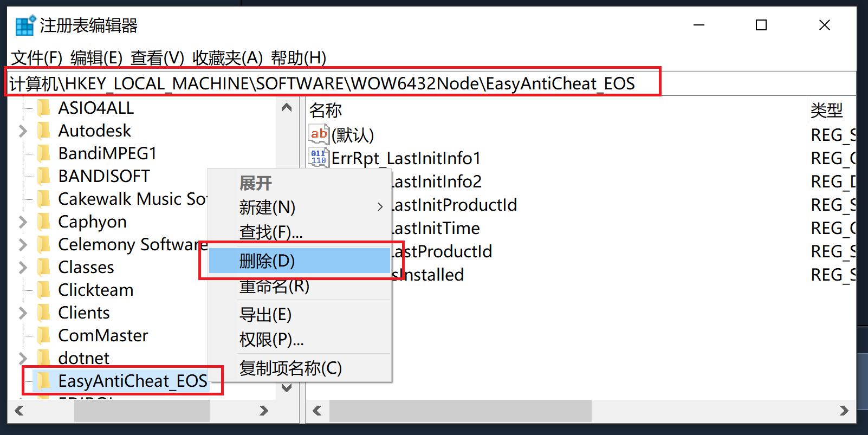Viewport: 868px width, 435px height.
Task: Choose 复制项名称(C) in the context menu
Action: click(300, 368)
